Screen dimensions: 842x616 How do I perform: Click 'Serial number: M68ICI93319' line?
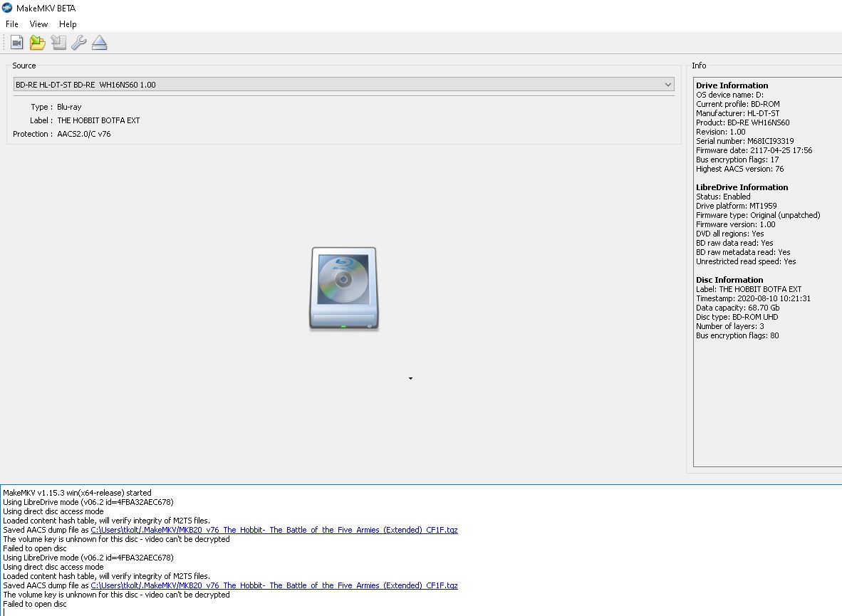(x=745, y=141)
